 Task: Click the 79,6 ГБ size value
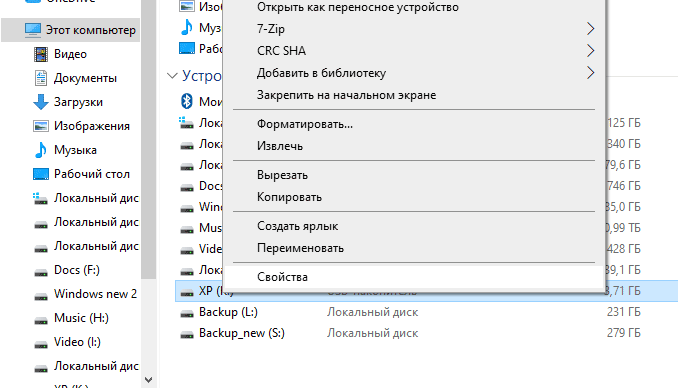(623, 165)
